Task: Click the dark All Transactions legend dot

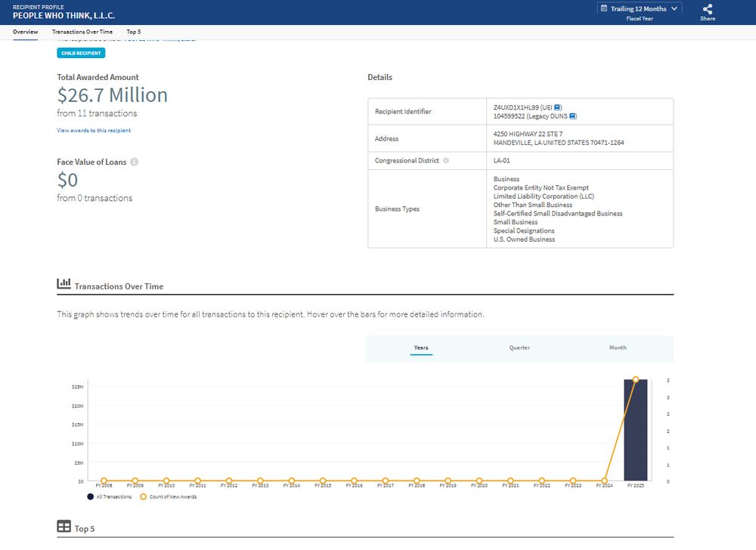Action: (x=90, y=496)
